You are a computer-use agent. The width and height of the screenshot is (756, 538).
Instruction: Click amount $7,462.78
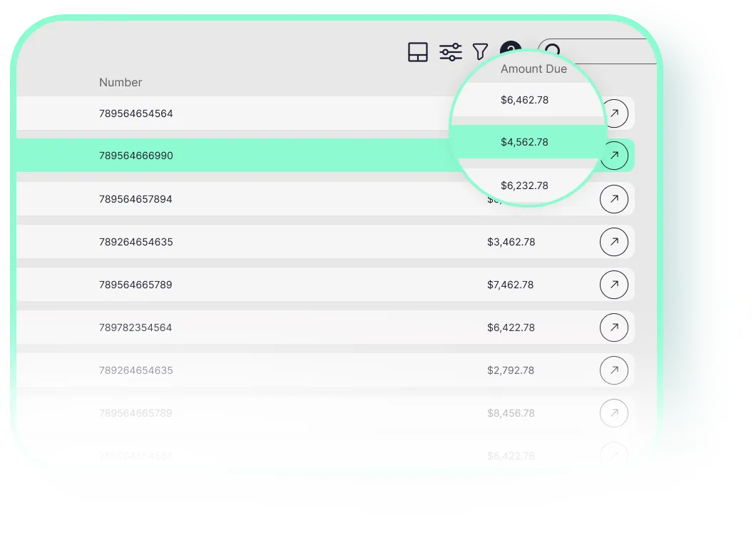(511, 285)
